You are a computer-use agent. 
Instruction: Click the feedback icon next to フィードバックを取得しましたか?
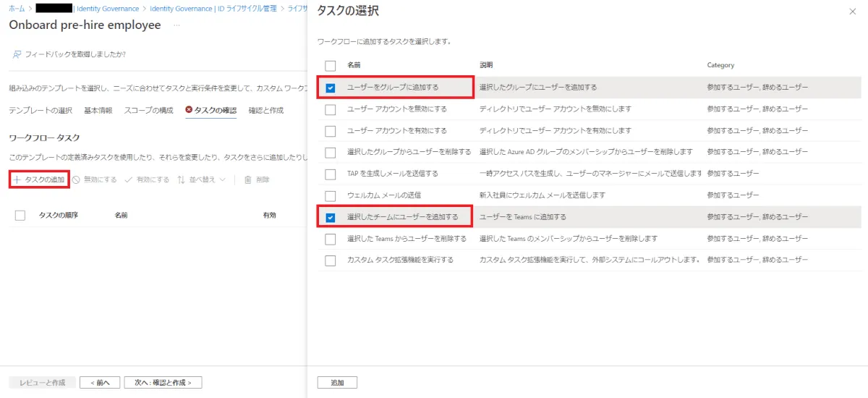coord(17,54)
